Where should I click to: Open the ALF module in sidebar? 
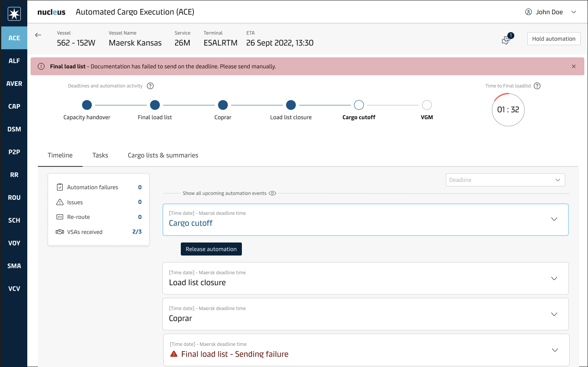(x=14, y=61)
